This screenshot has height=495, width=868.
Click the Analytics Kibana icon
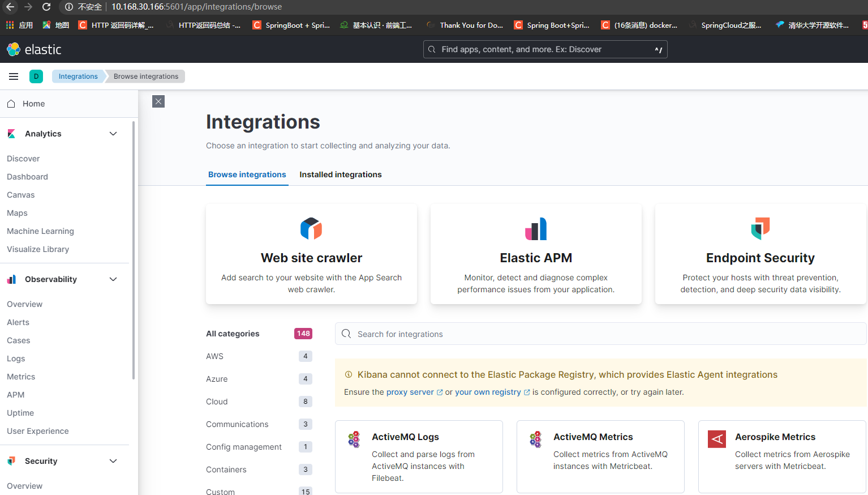[x=11, y=134]
